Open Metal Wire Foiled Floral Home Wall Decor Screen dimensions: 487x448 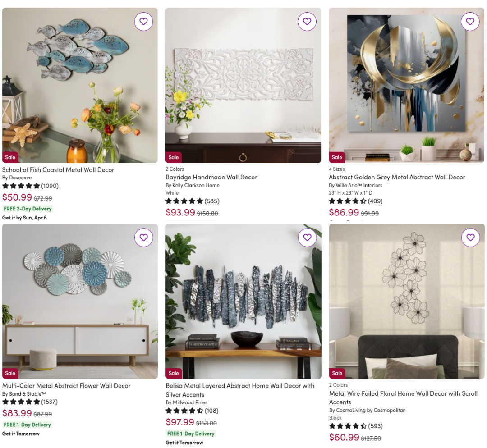pyautogui.click(x=403, y=398)
